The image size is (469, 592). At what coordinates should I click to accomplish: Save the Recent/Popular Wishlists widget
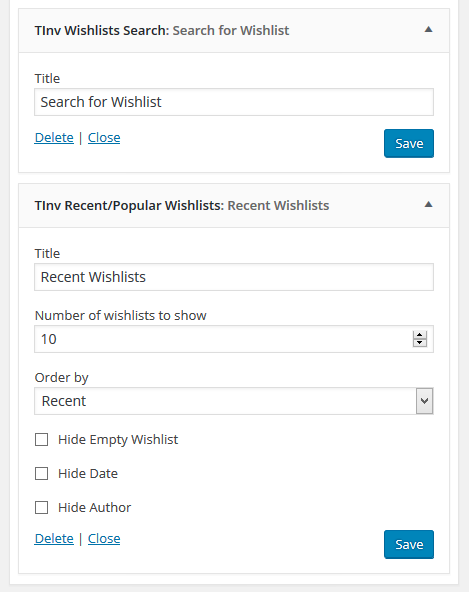(x=409, y=544)
